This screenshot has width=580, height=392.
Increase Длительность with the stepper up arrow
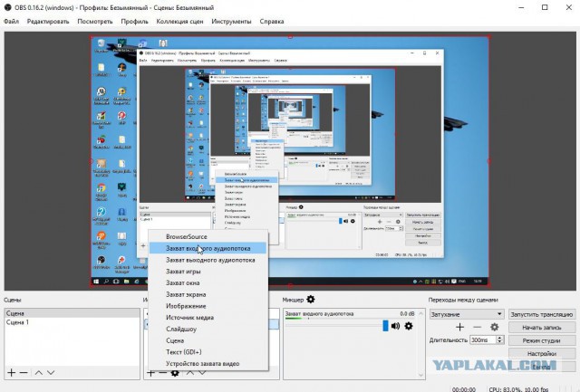click(x=500, y=338)
